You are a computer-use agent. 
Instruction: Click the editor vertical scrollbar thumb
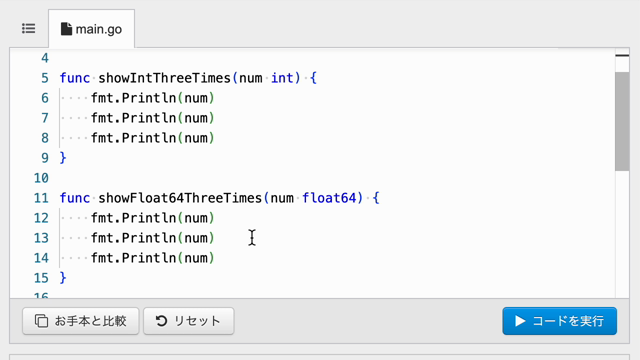click(x=622, y=121)
